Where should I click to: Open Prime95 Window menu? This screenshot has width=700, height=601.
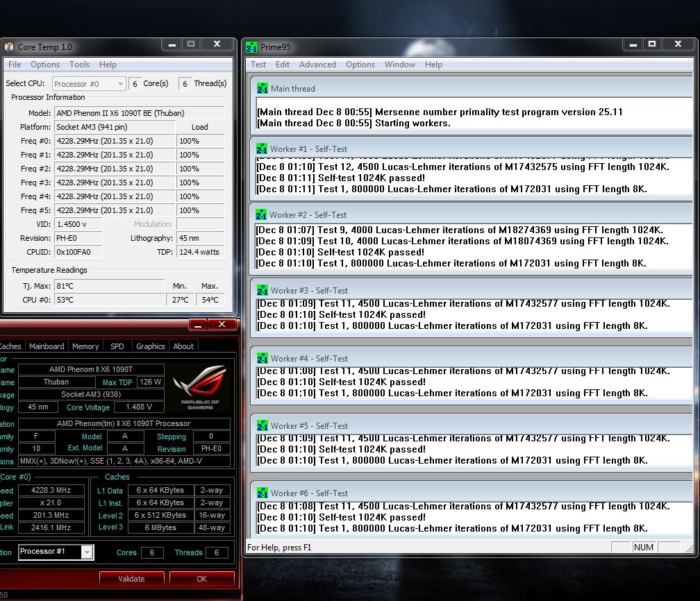coord(400,65)
